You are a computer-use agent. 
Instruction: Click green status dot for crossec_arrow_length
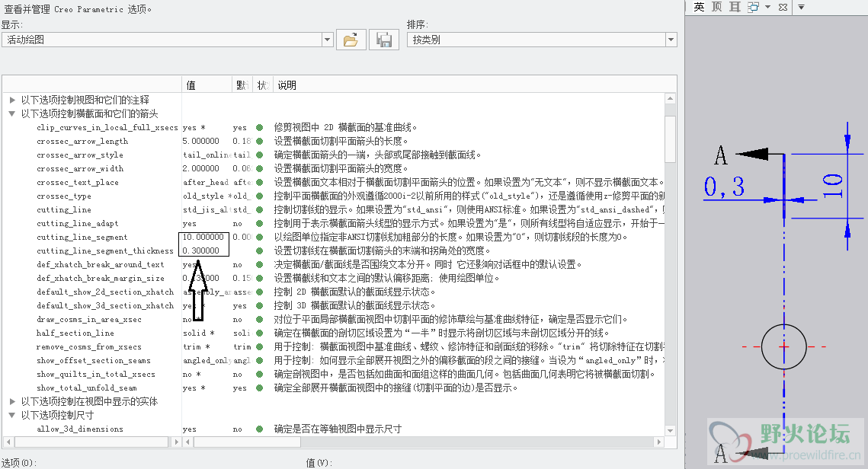pyautogui.click(x=259, y=141)
